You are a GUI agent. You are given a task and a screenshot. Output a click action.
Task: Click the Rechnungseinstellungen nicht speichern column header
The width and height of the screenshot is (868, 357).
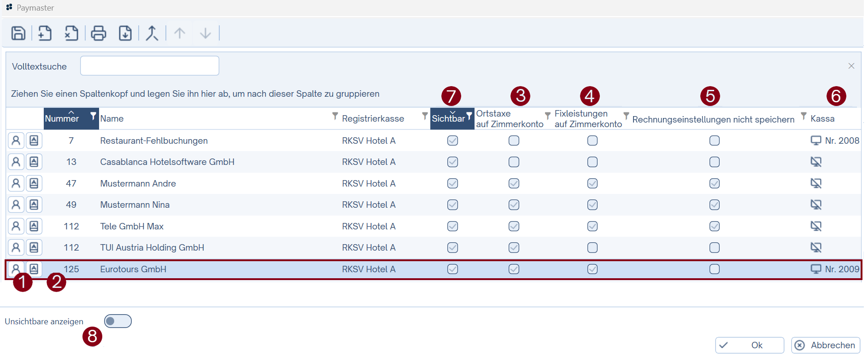click(713, 119)
